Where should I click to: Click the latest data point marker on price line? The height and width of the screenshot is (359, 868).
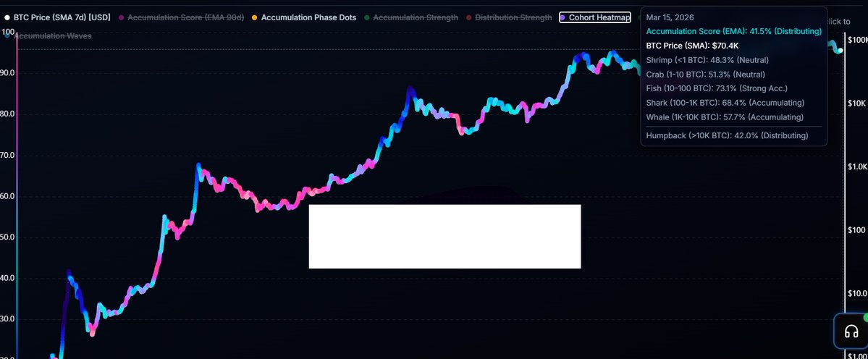coord(840,51)
